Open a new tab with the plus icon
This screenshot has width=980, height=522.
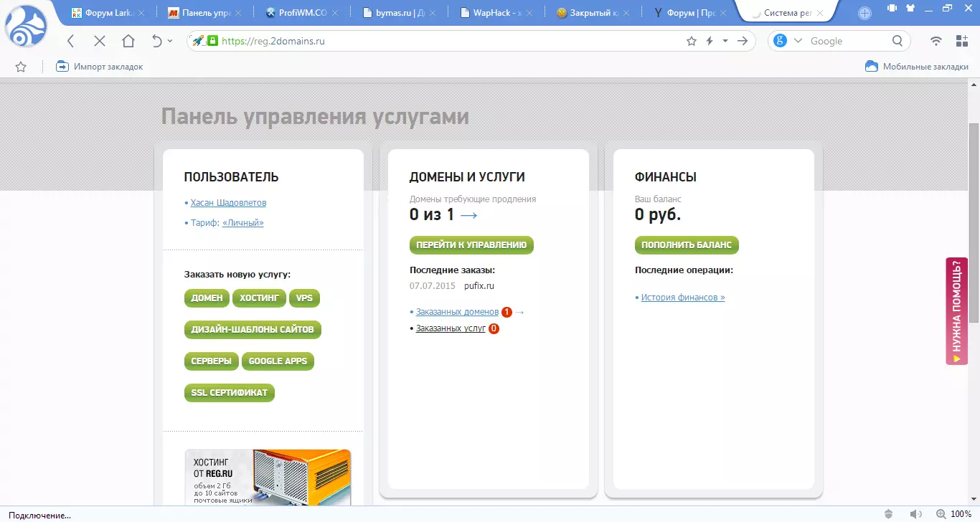pos(864,13)
